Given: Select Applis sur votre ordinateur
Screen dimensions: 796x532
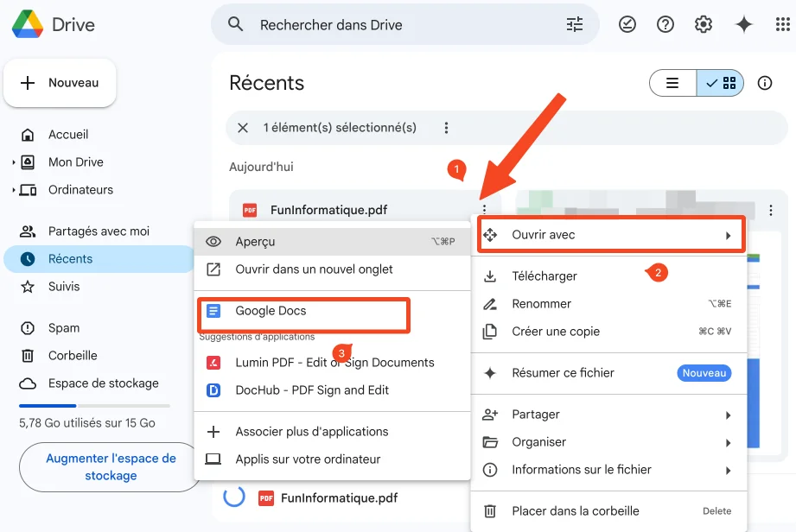Looking at the screenshot, I should [x=333, y=459].
